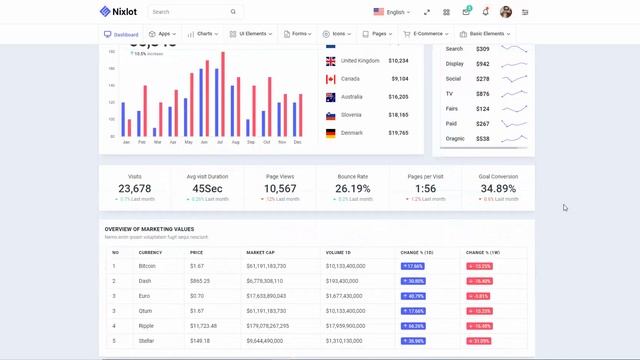Expand the Basic Elements menu dropdown
Image resolution: width=640 pixels, height=360 pixels.
[x=485, y=34]
